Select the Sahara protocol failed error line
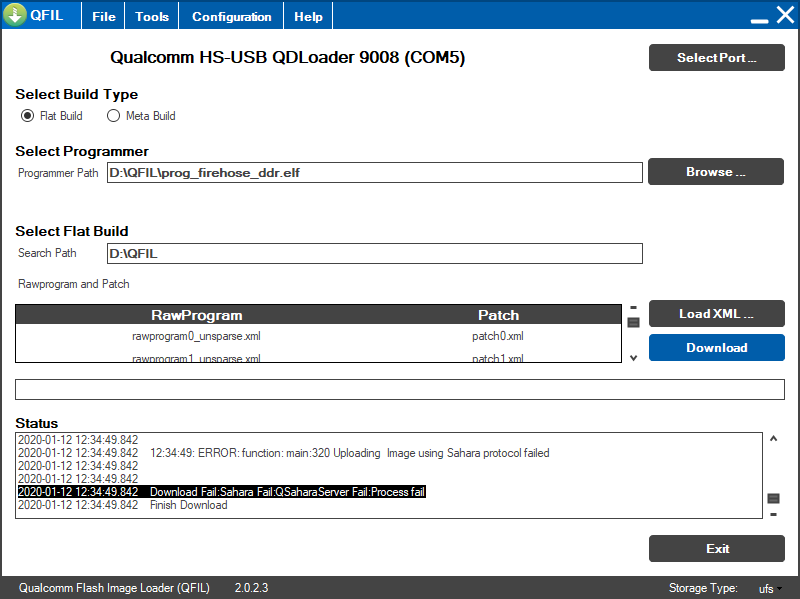 click(284, 453)
